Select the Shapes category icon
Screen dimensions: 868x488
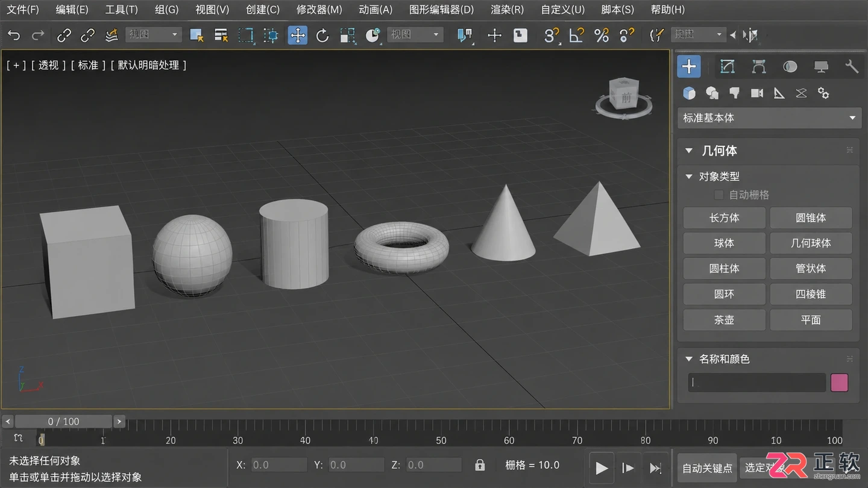point(712,93)
